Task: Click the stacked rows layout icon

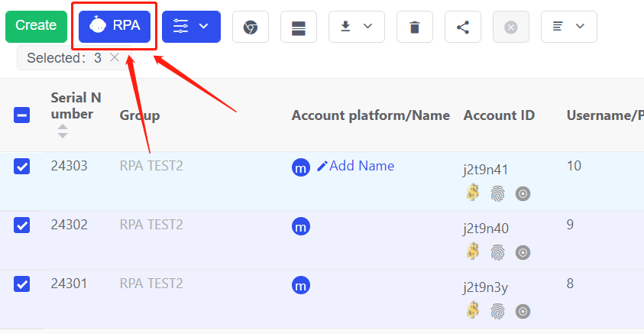Action: click(299, 27)
